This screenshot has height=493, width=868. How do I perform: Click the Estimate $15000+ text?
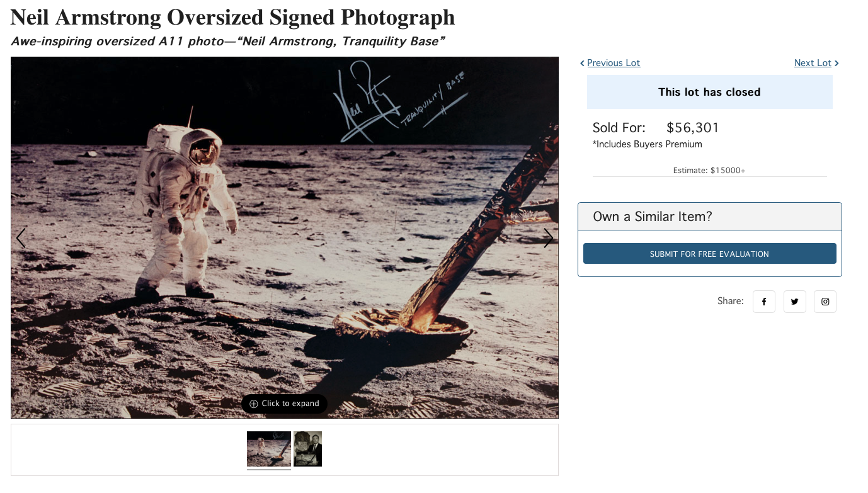(x=709, y=171)
